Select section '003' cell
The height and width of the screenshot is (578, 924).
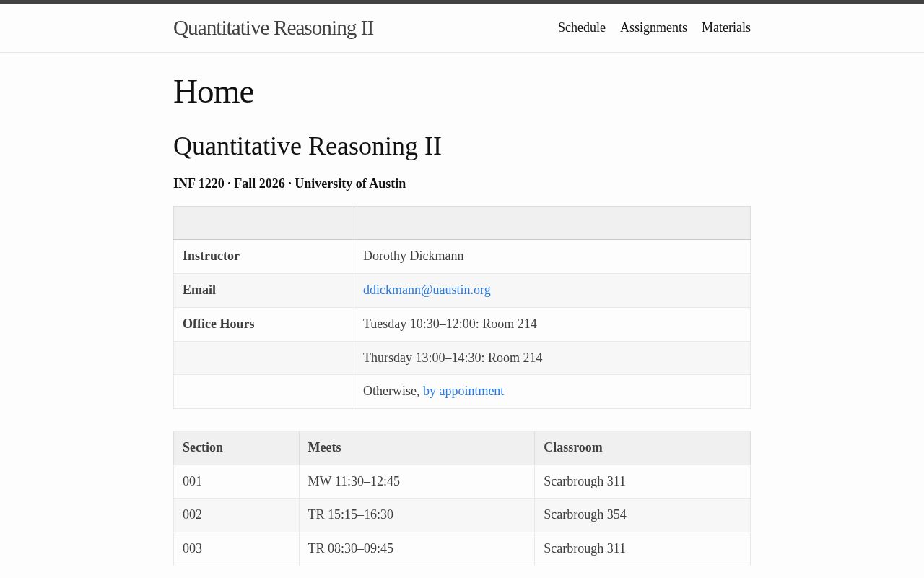[x=236, y=549]
